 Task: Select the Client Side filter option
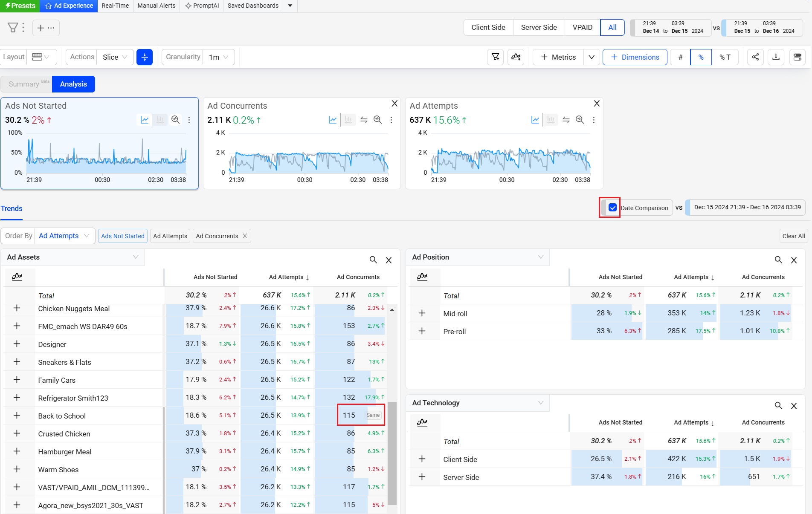(488, 28)
